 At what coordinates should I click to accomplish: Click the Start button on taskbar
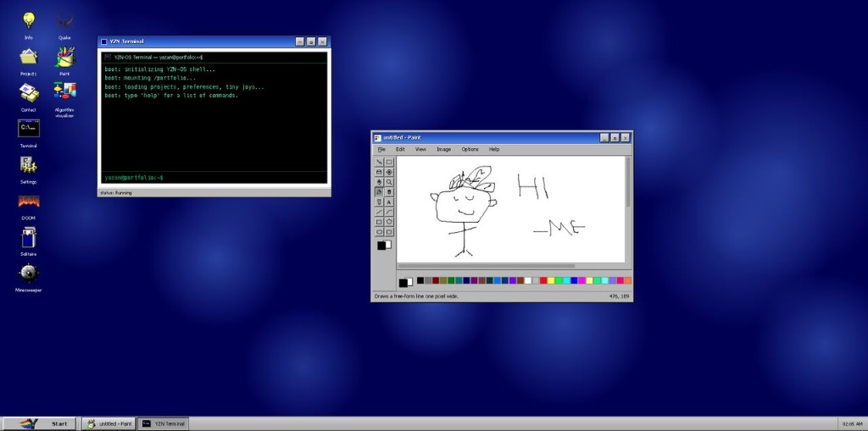coord(39,424)
